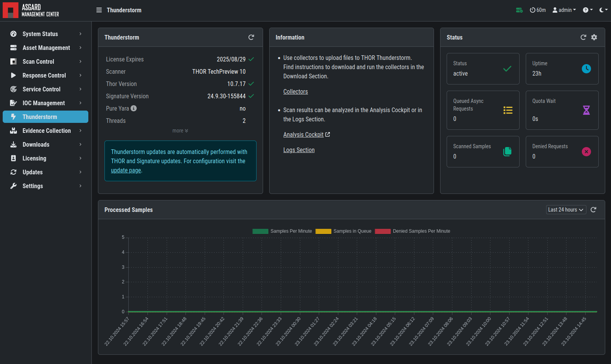Click the Quota Wait hourglass icon
The width and height of the screenshot is (611, 364).
pos(586,110)
